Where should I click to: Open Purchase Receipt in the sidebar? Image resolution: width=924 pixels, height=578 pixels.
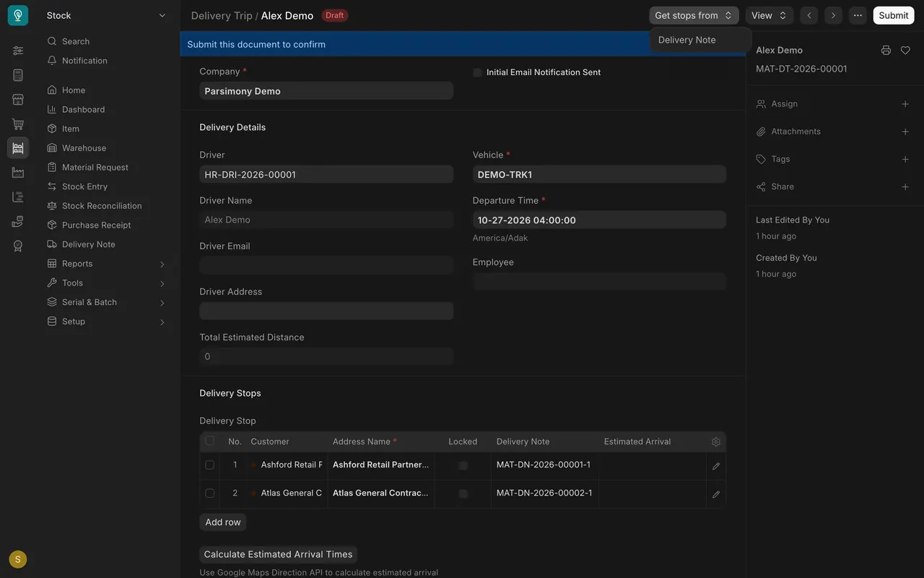(x=96, y=225)
